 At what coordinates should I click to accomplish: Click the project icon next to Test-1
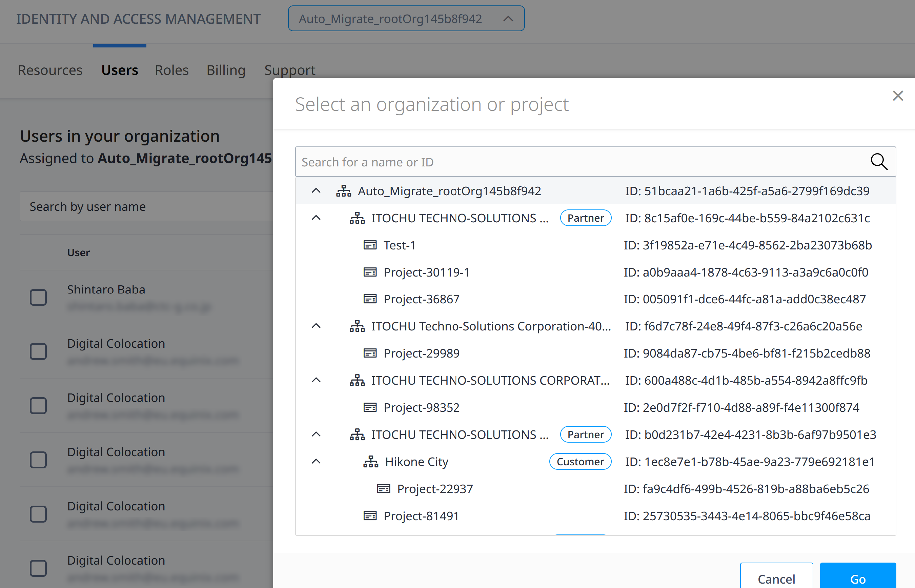tap(370, 245)
